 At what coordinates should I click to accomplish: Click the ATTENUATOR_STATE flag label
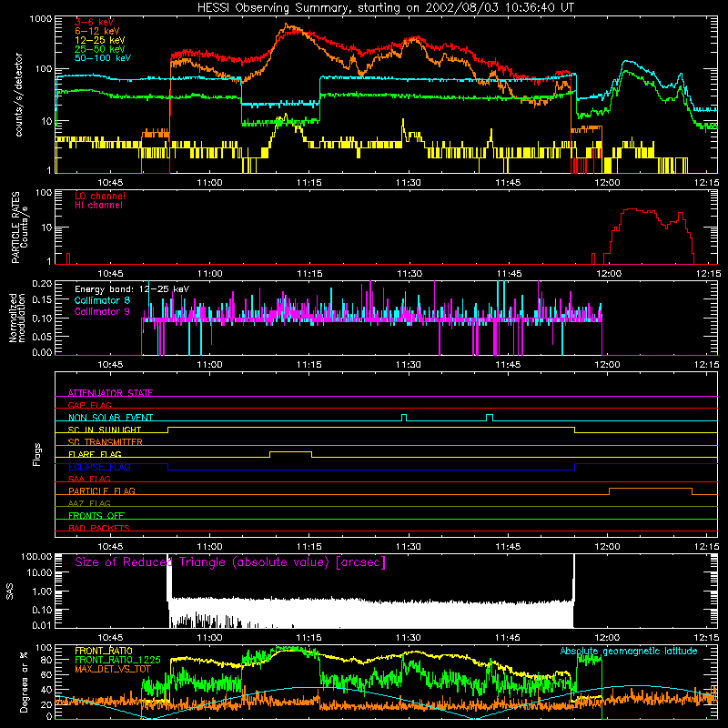(x=110, y=393)
